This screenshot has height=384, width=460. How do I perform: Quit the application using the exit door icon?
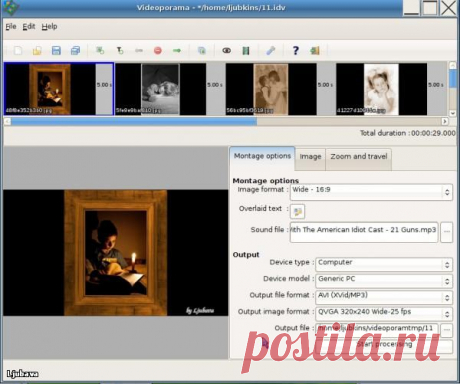[x=315, y=51]
